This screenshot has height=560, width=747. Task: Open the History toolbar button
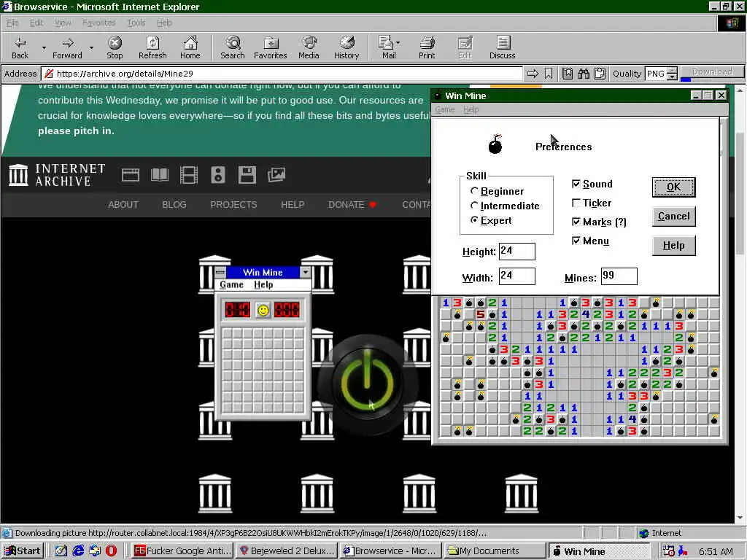pos(347,47)
